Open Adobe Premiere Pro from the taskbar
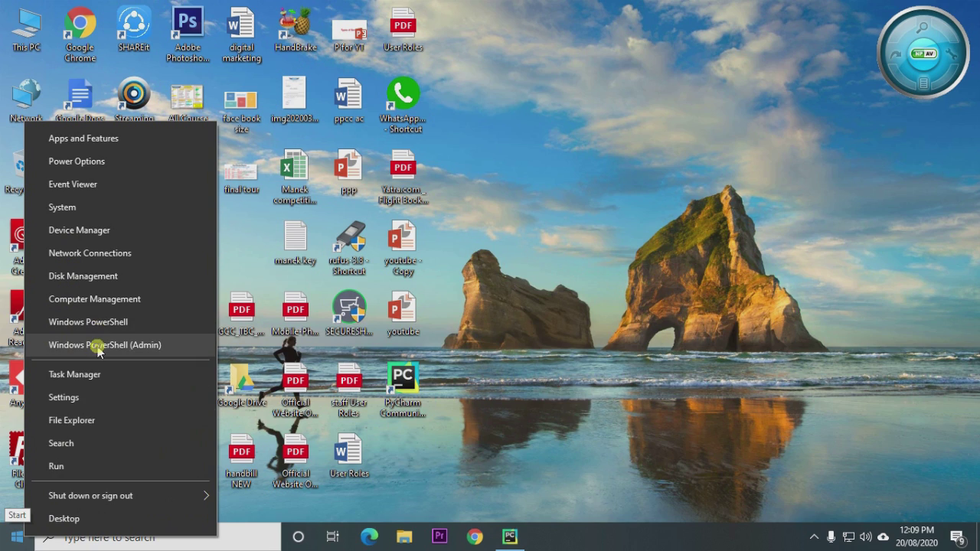This screenshot has height=551, width=980. (439, 537)
